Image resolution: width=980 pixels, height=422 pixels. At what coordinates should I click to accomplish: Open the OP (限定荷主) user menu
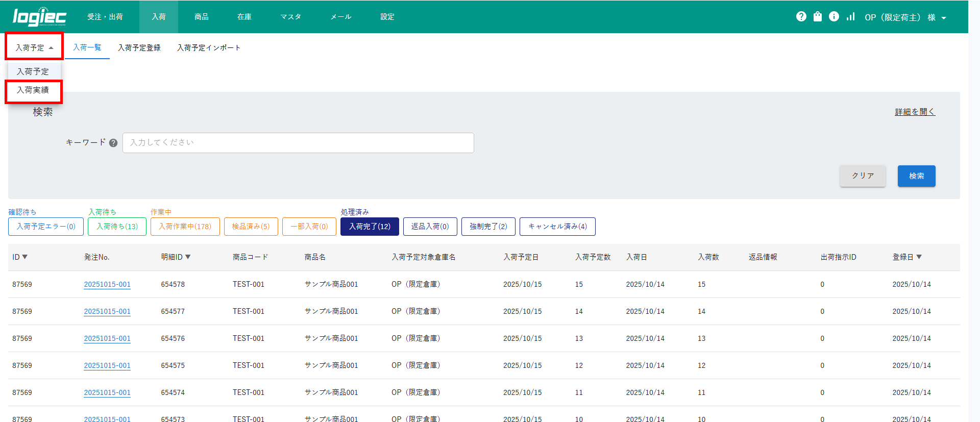pos(905,17)
